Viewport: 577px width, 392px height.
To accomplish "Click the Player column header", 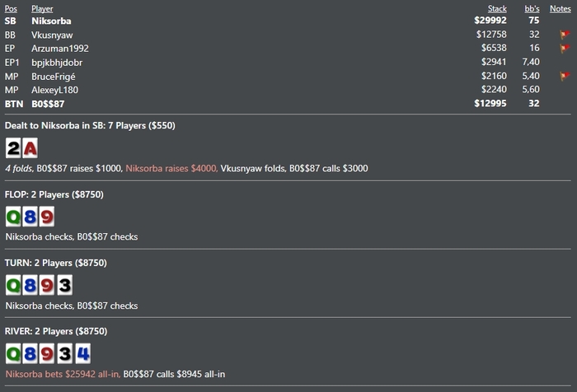I will 42,8.
